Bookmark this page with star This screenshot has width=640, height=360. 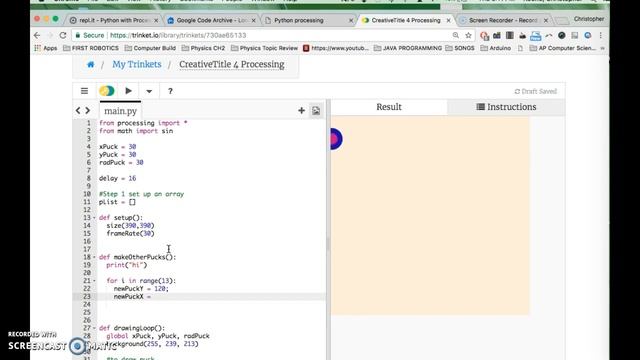click(x=468, y=36)
